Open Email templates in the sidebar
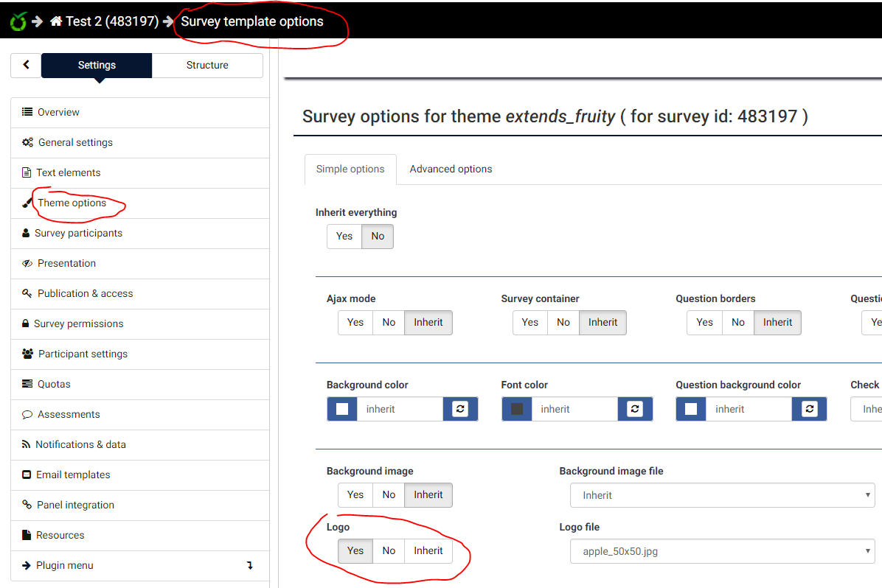 73,475
